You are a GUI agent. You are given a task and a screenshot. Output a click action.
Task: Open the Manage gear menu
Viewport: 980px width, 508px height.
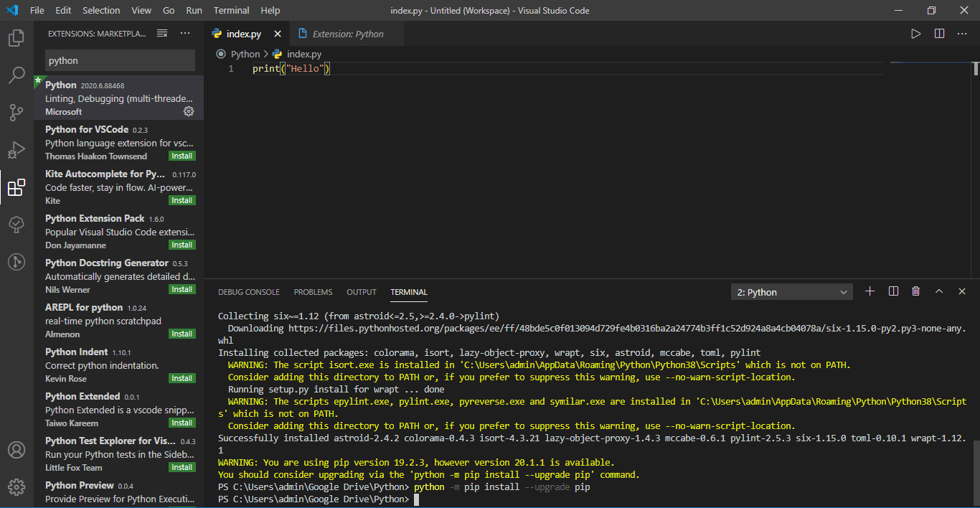click(x=16, y=486)
